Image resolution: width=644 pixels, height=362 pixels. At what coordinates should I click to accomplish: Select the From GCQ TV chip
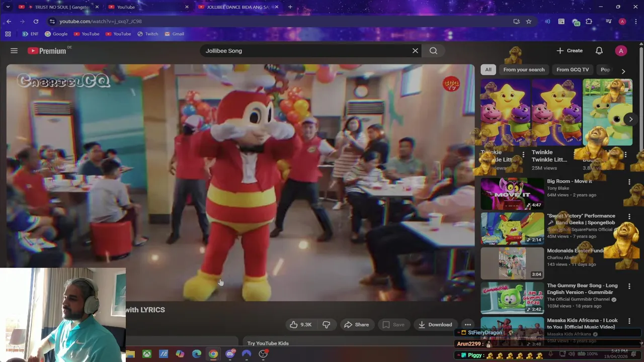[x=573, y=70]
